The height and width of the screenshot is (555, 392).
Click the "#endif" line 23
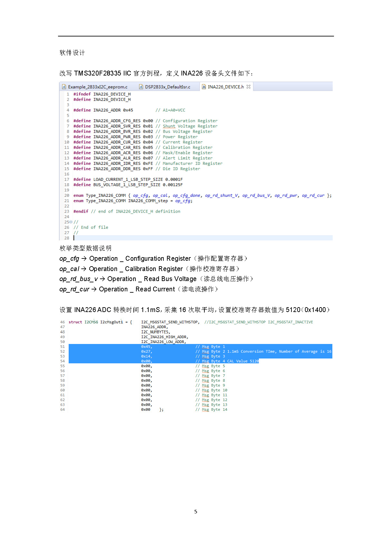[127, 211]
